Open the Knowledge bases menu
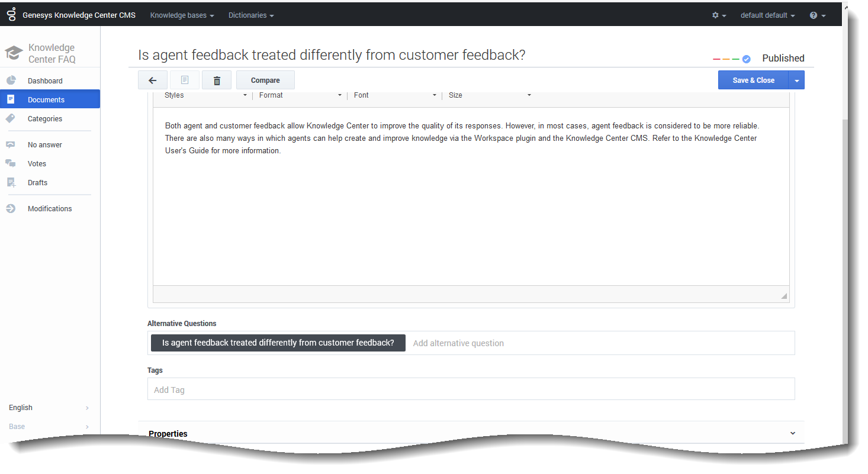The width and height of the screenshot is (868, 474). 182,15
